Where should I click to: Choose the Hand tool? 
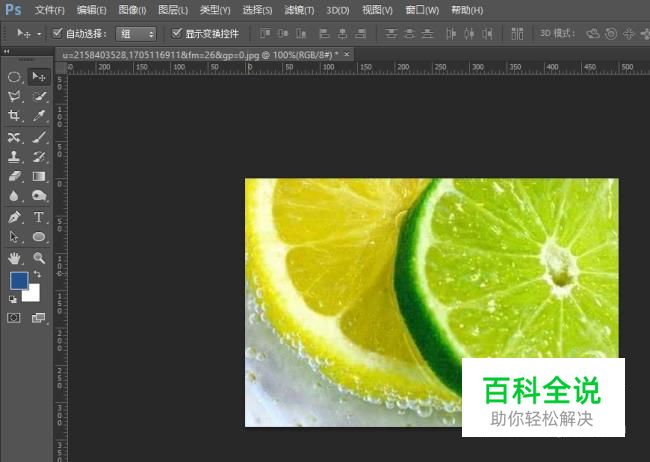14,258
